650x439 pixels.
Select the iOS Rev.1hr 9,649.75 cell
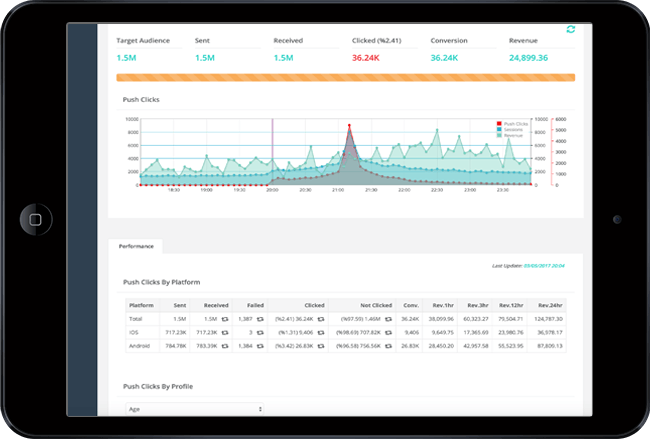[441, 332]
